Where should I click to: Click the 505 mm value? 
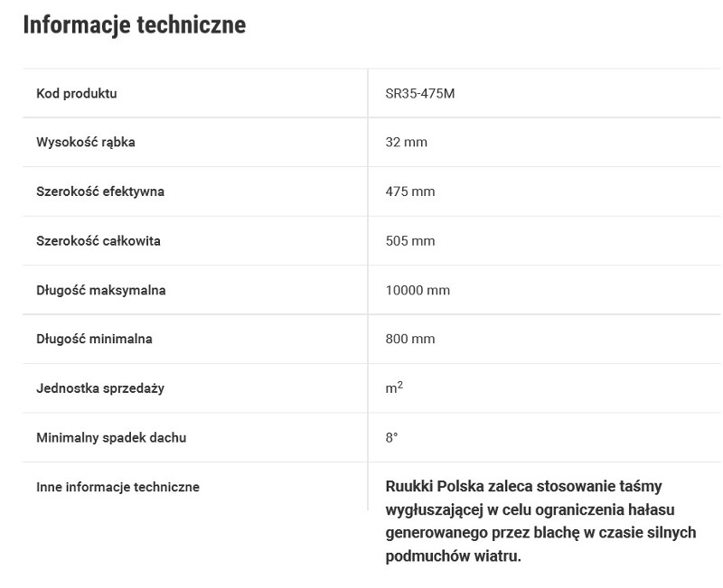pyautogui.click(x=410, y=240)
